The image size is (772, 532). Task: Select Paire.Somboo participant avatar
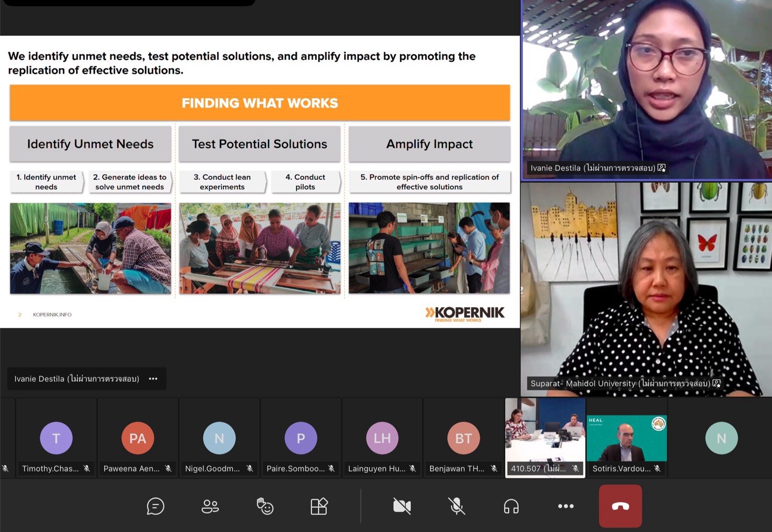pyautogui.click(x=301, y=438)
